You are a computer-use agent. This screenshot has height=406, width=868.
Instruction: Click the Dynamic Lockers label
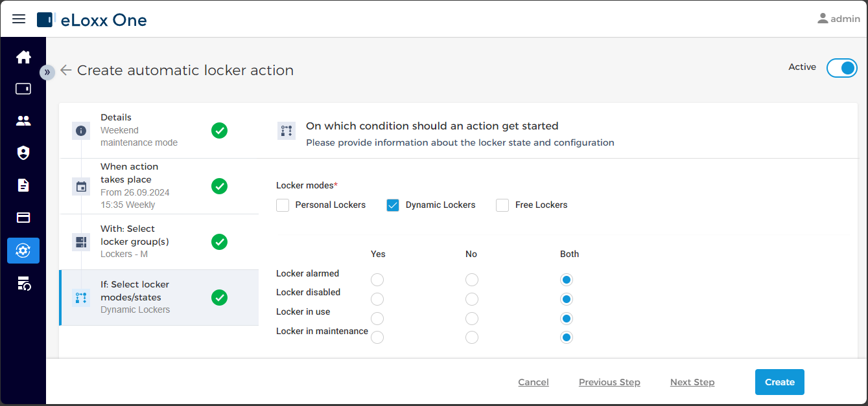(441, 205)
